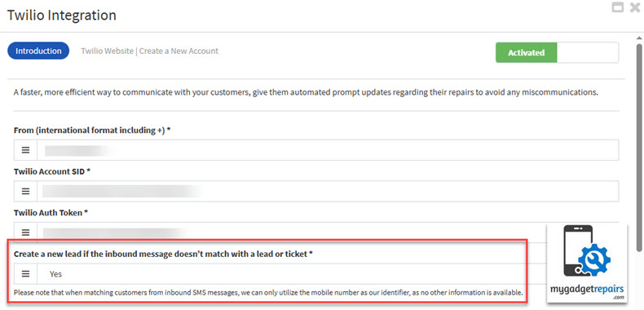The image size is (644, 310).
Task: Focus the Twilio Account SID input field
Action: click(328, 191)
